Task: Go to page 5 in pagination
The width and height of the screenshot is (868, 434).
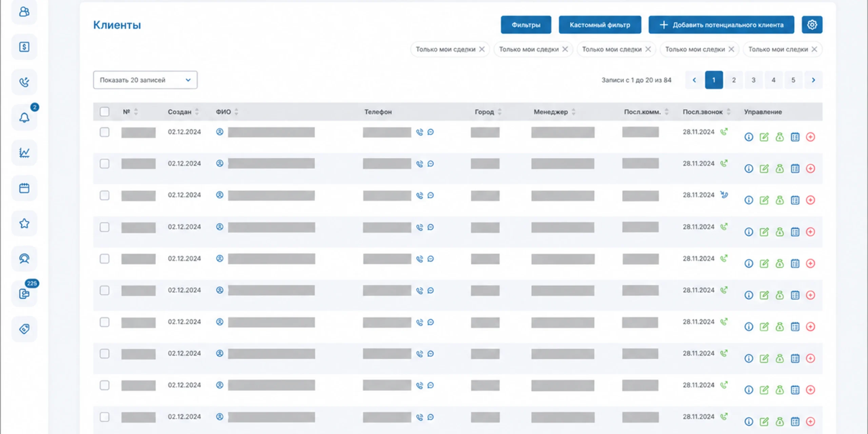Action: click(x=793, y=80)
